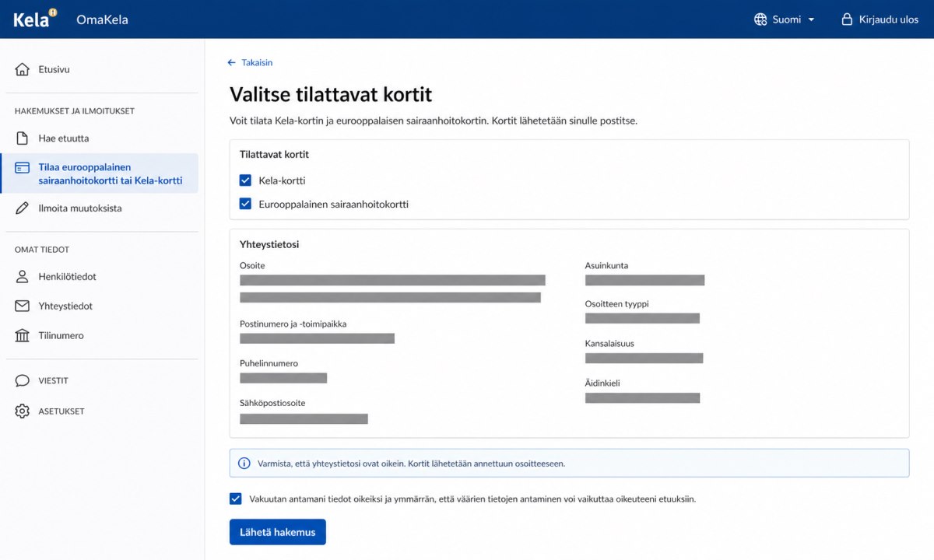
Task: Select Tilaa eurooppalainen sairaanhoitokortti tai Kela-kortti item
Action: pos(100,173)
